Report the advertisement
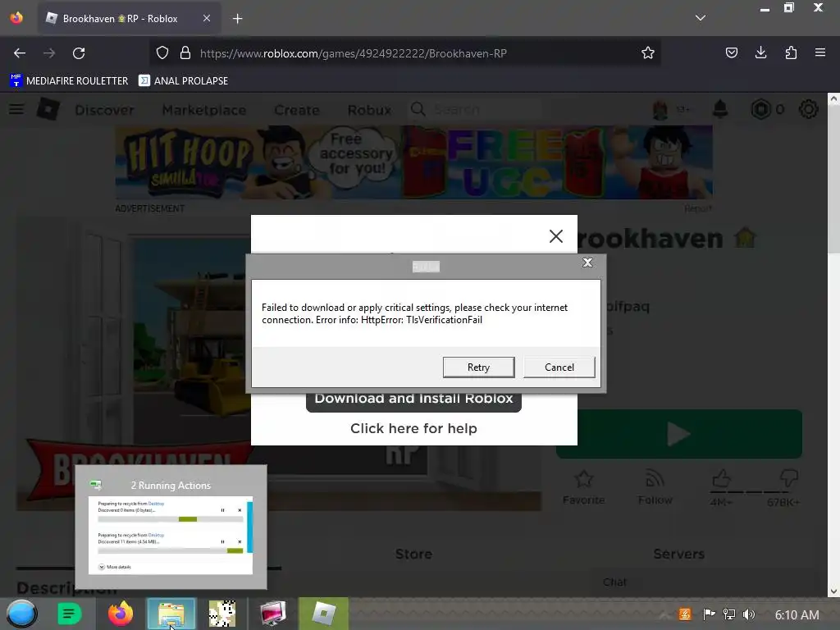Image resolution: width=840 pixels, height=630 pixels. (x=697, y=208)
